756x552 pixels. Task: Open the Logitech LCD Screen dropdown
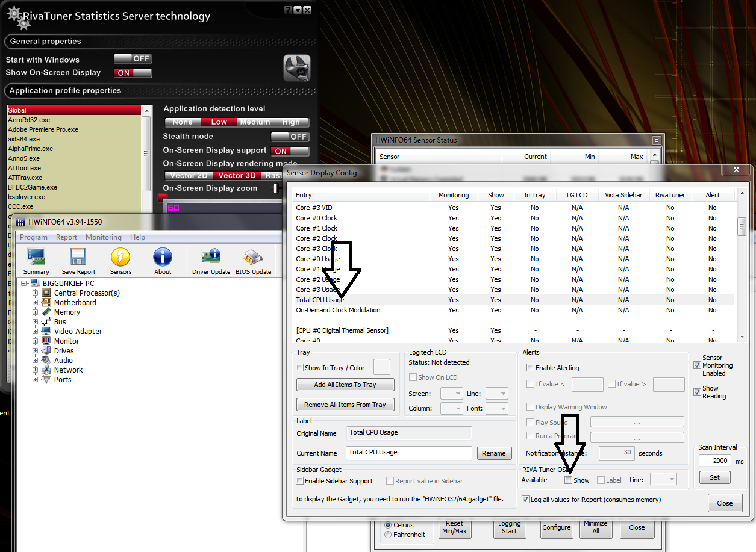451,394
